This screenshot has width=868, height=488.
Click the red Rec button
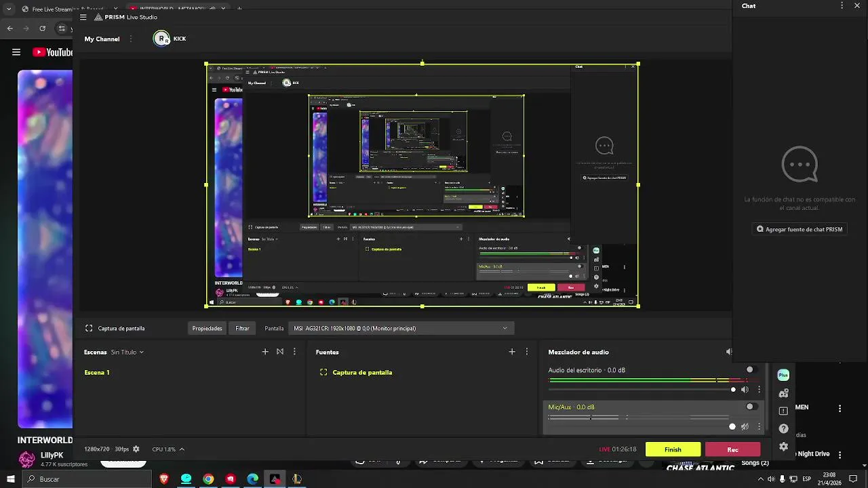click(732, 449)
